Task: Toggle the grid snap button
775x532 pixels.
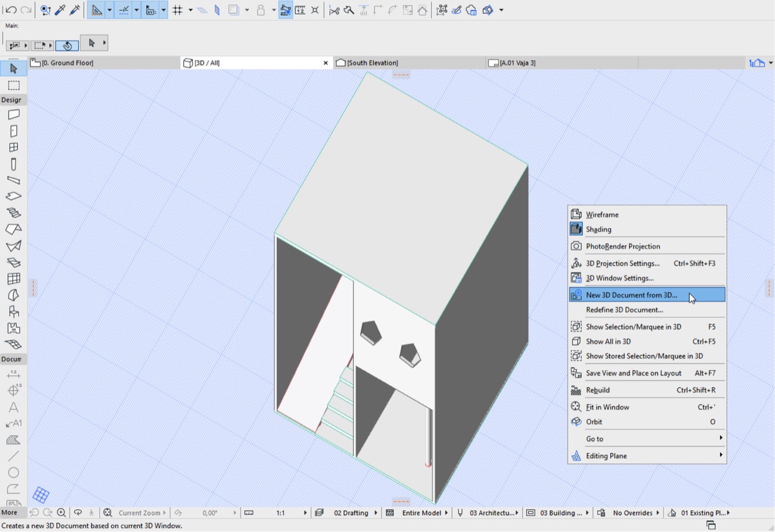Action: tap(178, 10)
